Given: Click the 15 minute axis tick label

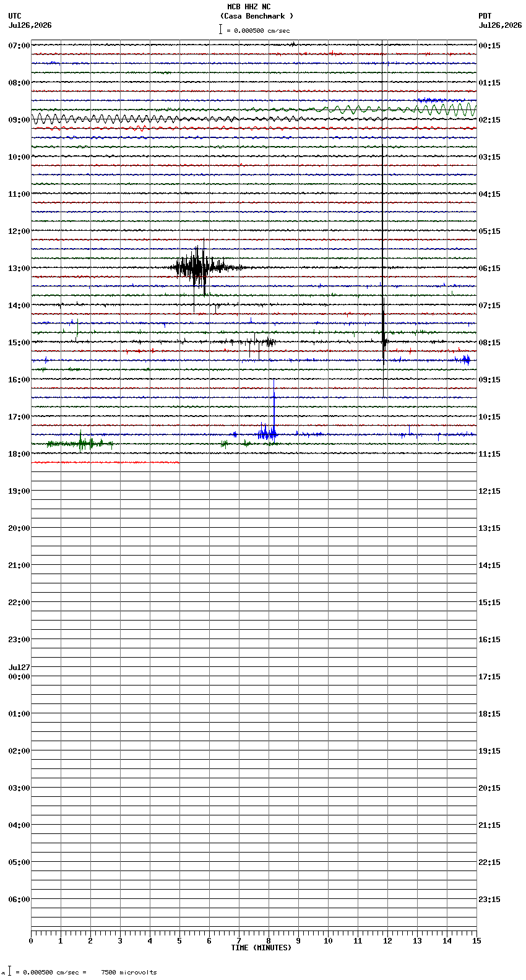Looking at the screenshot, I should [x=476, y=941].
